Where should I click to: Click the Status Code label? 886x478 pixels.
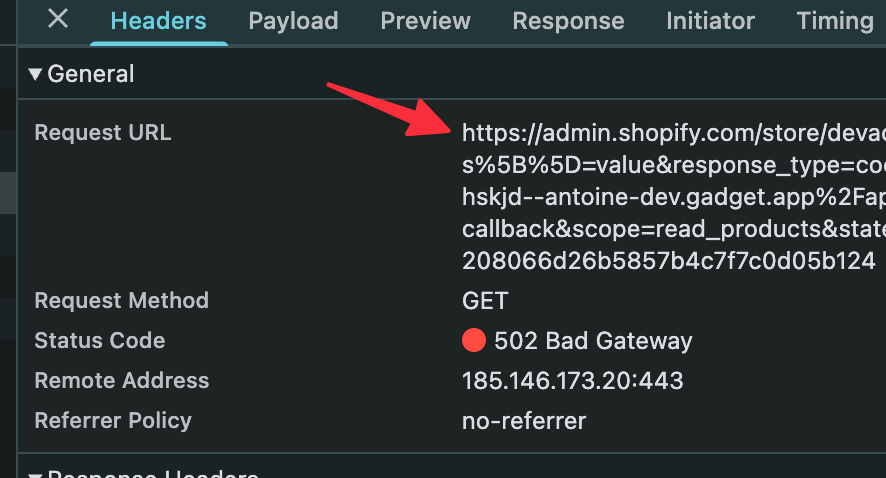tap(99, 341)
